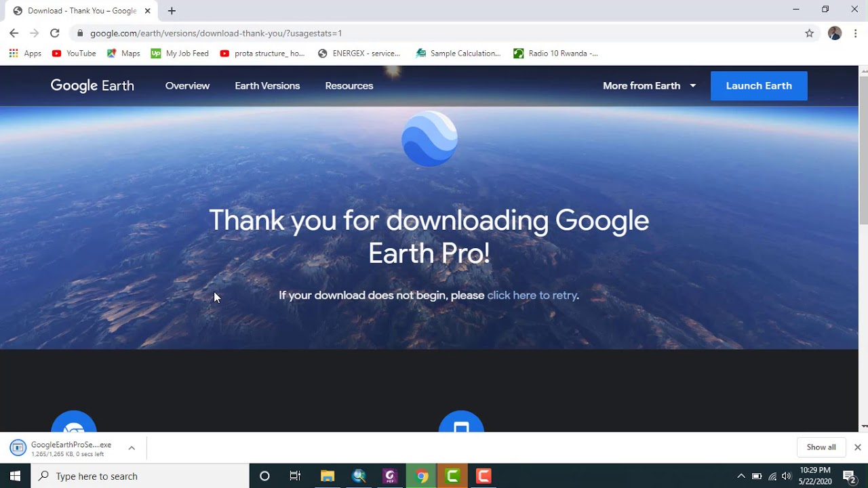Image resolution: width=868 pixels, height=488 pixels.
Task: Click the taskbar search box
Action: pos(140,476)
